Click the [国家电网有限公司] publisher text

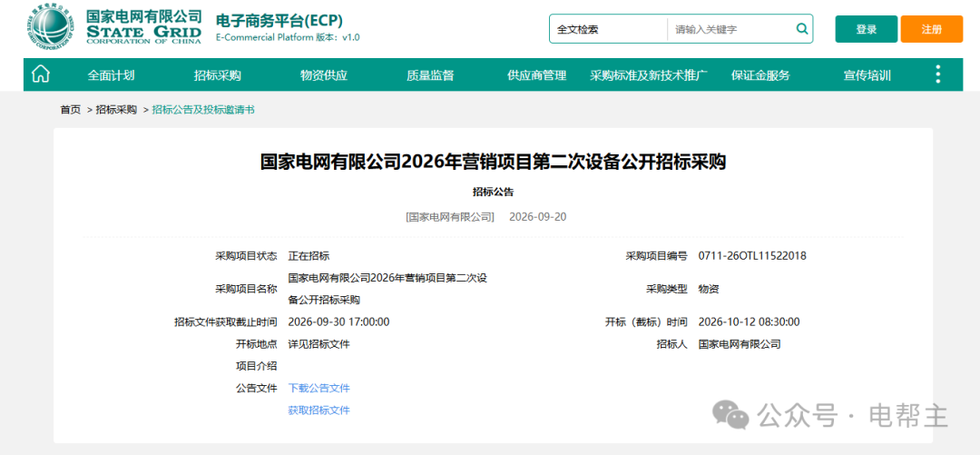[450, 216]
